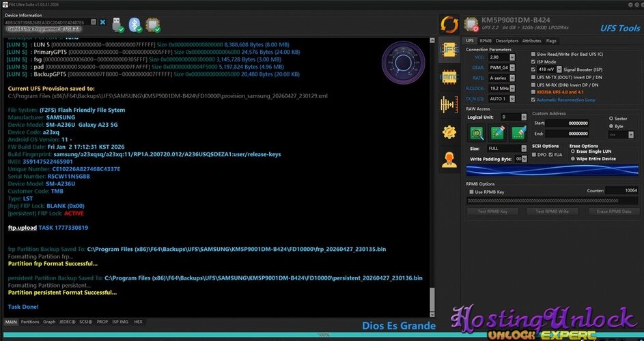Click the USB connection status icon
This screenshot has width=644, height=341.
117,25
